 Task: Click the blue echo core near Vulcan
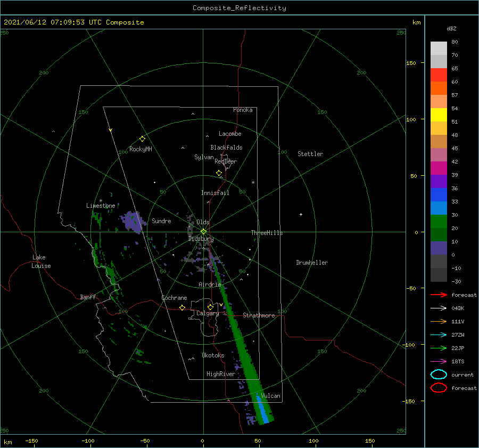[262, 410]
